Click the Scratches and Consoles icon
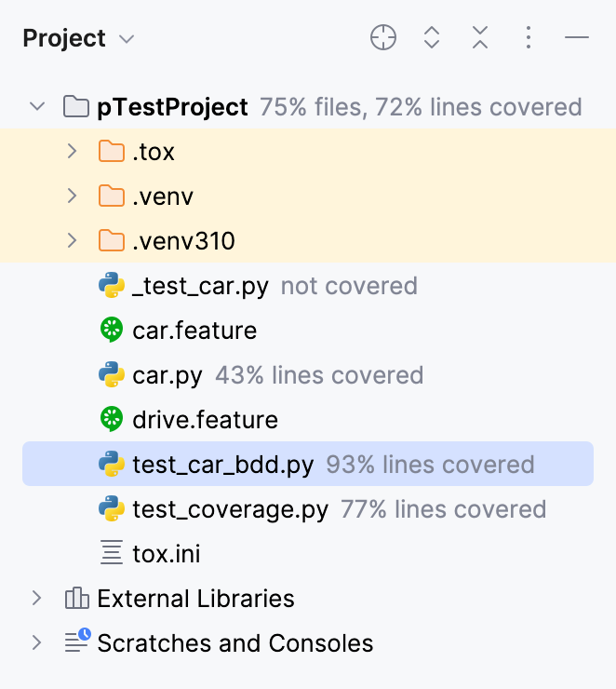This screenshot has width=616, height=689. [77, 642]
